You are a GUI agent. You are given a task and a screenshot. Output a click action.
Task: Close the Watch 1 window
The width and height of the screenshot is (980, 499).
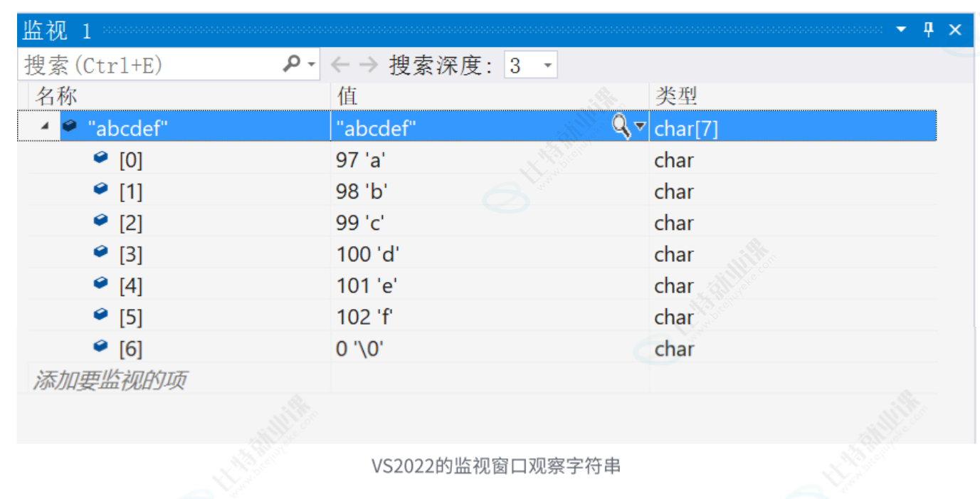click(955, 30)
